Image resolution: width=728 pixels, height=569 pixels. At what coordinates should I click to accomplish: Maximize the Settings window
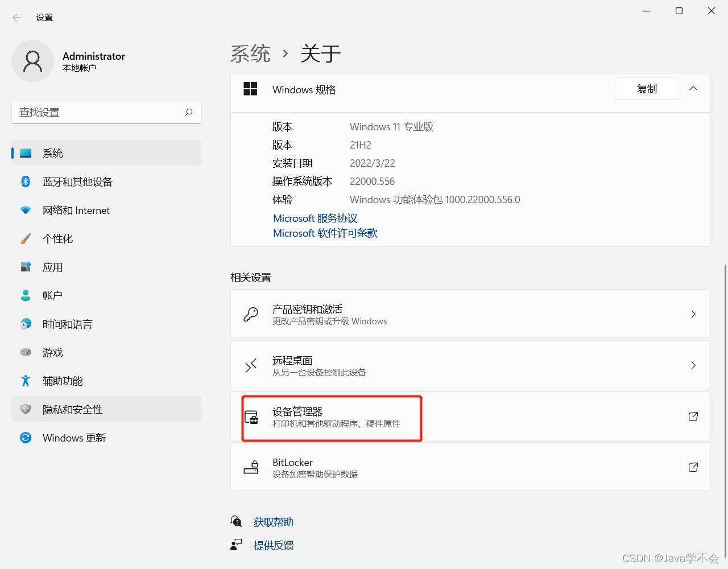click(x=679, y=11)
